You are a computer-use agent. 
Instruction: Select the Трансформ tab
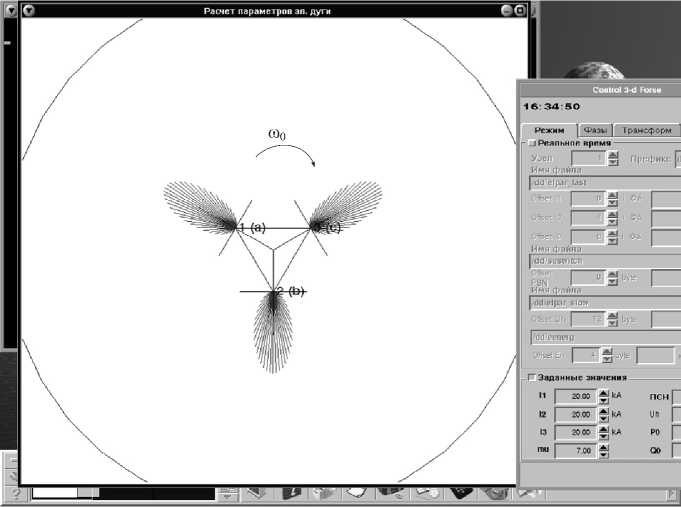coord(646,130)
